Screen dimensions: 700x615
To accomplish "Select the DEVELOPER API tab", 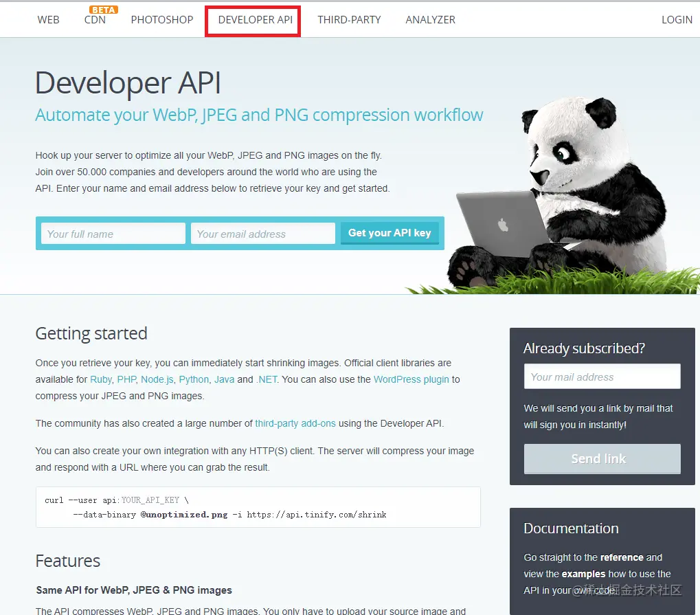I will click(256, 20).
